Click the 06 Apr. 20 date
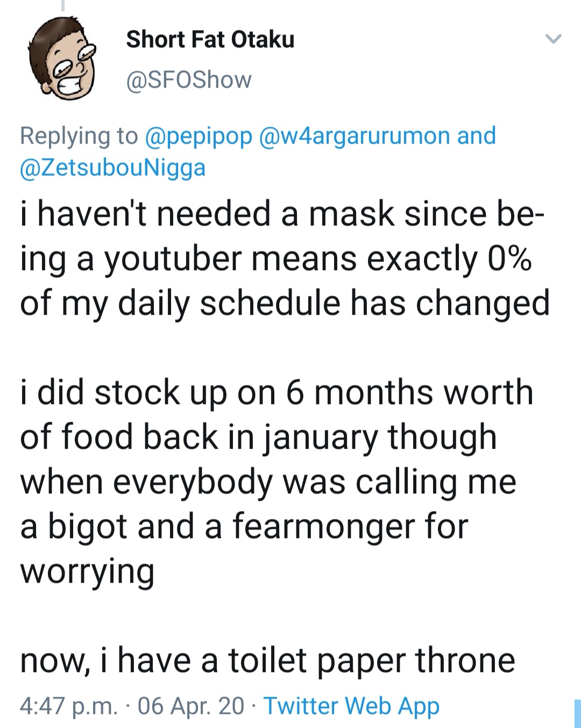Viewport: 581px width, 728px height. pos(190,706)
